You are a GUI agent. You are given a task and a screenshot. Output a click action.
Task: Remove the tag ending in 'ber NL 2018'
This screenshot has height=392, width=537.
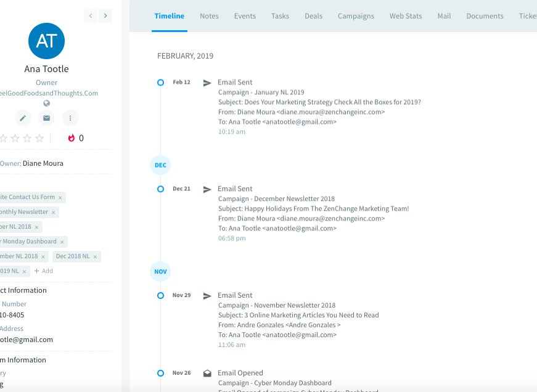click(x=36, y=227)
